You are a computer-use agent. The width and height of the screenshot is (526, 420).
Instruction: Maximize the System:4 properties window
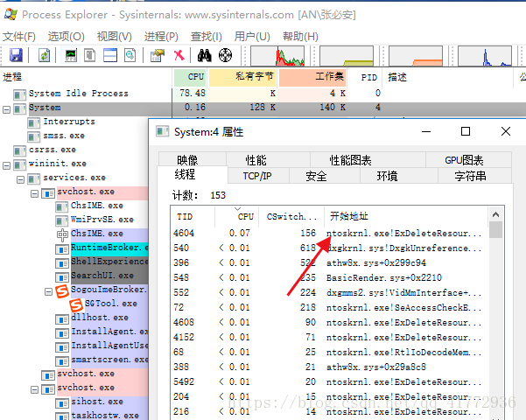[x=466, y=131]
